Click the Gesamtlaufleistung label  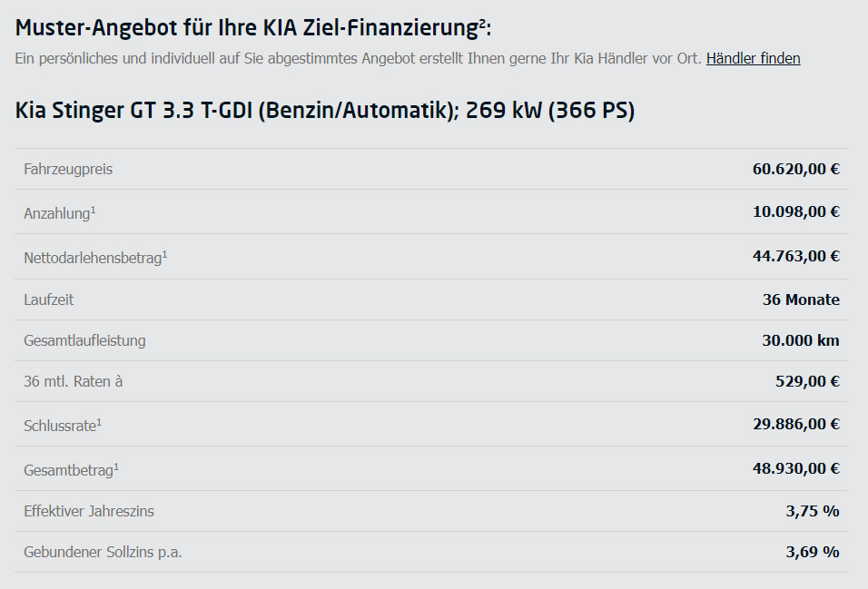84,341
